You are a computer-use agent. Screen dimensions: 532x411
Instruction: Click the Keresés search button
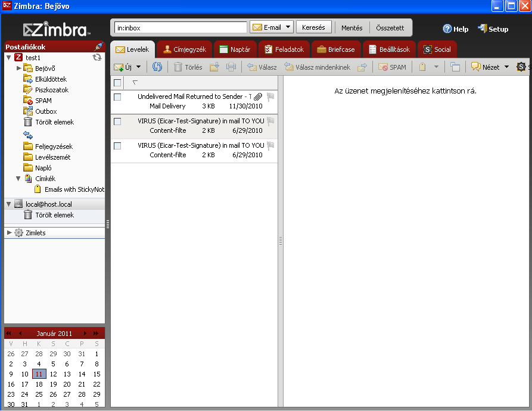pos(313,27)
